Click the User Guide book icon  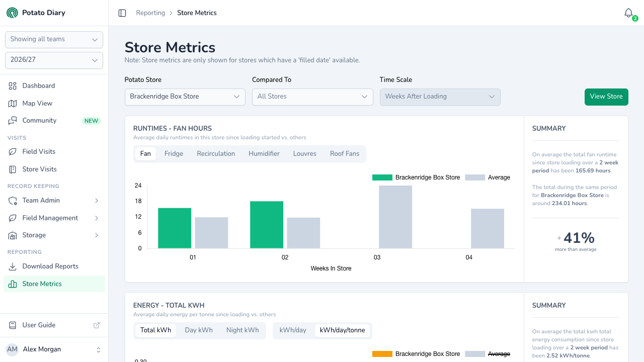[x=13, y=325]
